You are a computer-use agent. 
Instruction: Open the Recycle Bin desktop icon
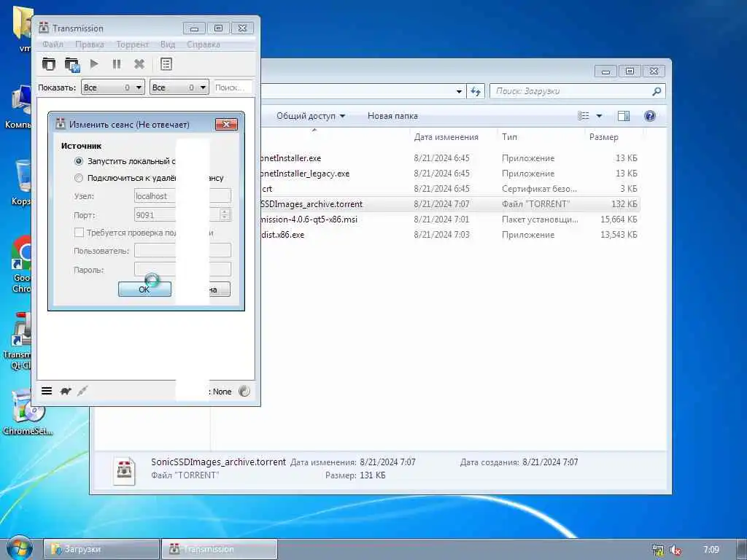(21, 183)
